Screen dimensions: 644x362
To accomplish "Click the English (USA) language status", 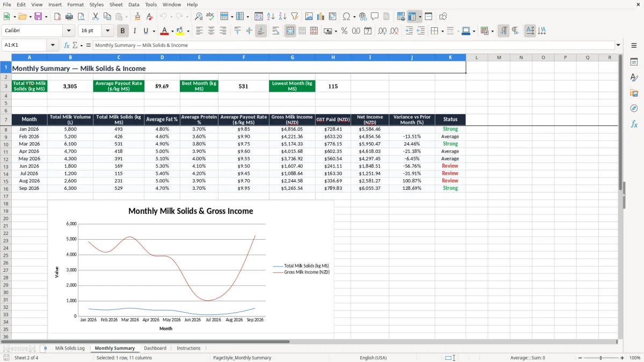I will pyautogui.click(x=373, y=358).
